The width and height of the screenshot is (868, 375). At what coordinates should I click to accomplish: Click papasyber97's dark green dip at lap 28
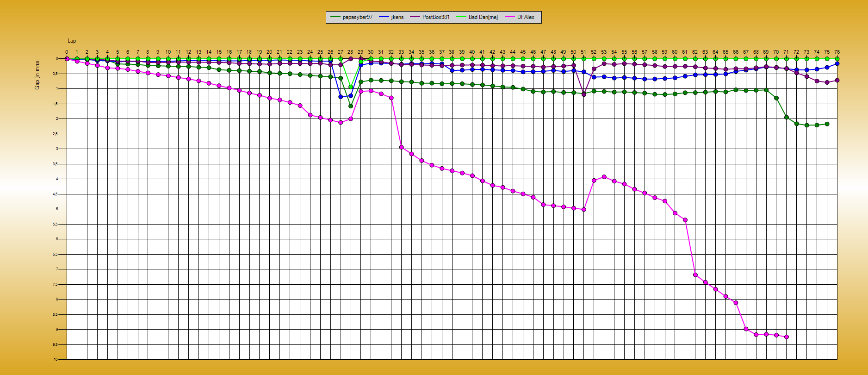(350, 106)
